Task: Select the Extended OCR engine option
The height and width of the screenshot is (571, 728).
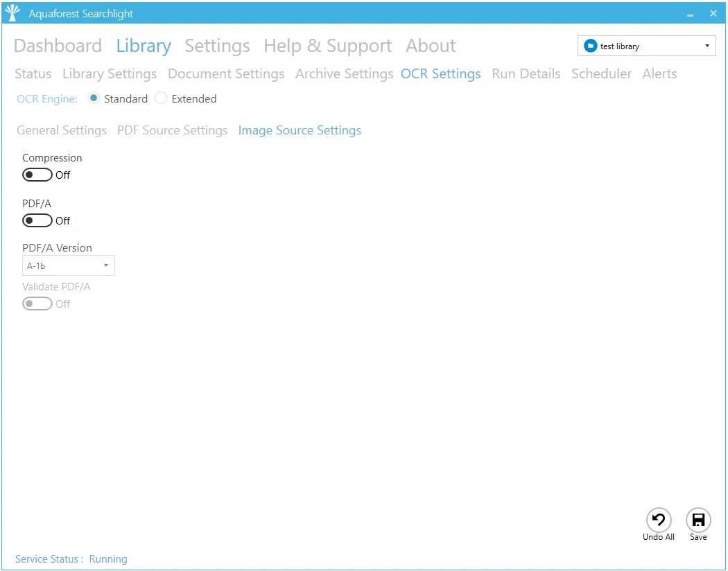Action: (162, 99)
